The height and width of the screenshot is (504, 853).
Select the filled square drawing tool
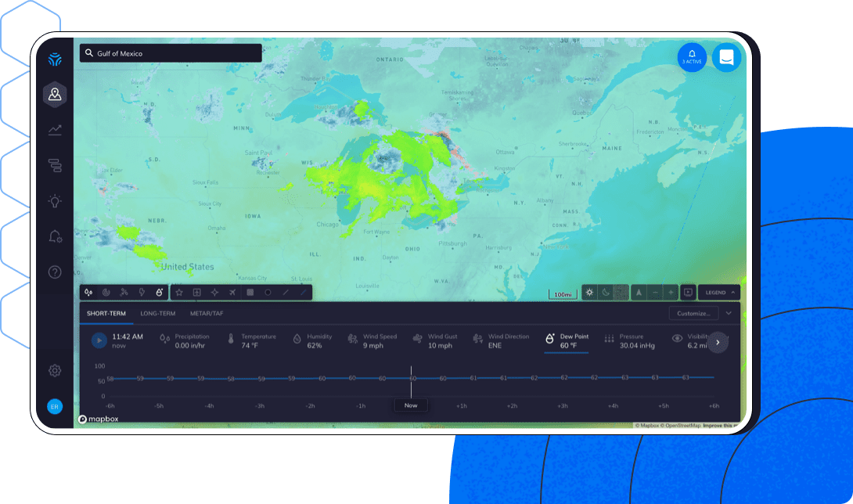pyautogui.click(x=250, y=293)
